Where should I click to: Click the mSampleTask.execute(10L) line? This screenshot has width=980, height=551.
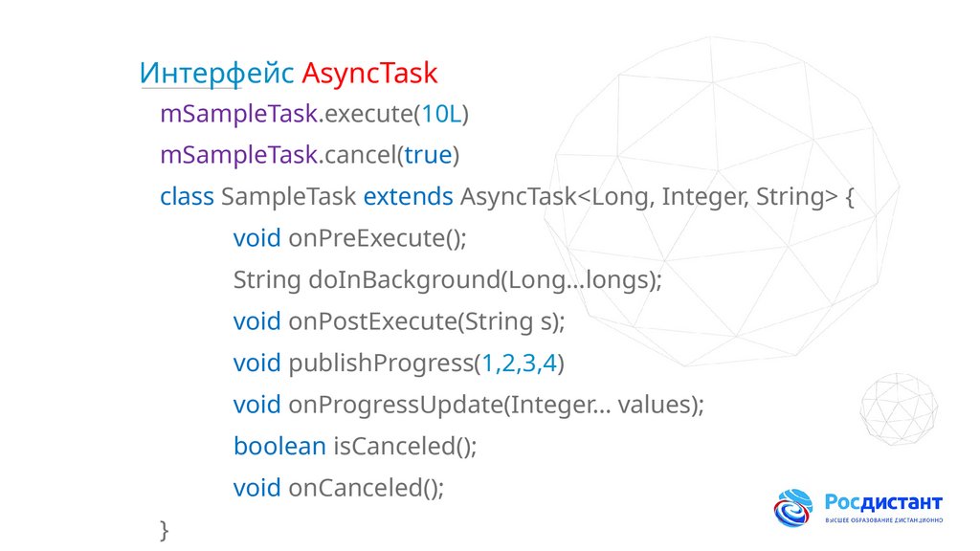[x=314, y=115]
